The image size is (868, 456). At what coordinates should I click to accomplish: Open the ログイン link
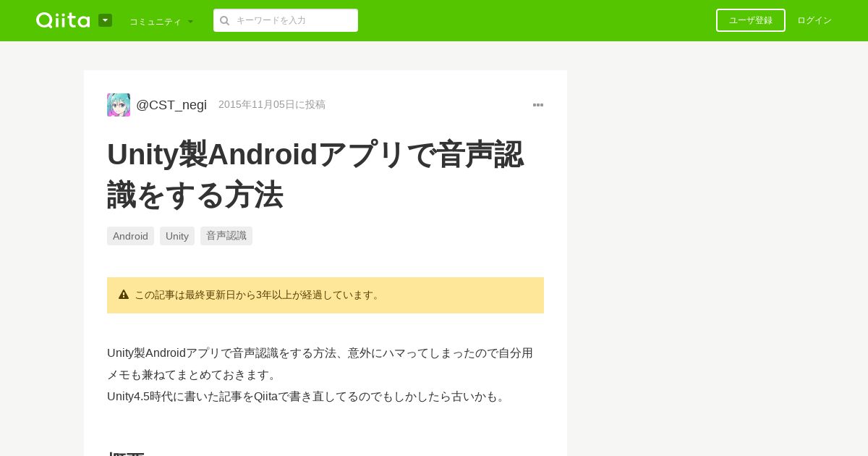tap(814, 20)
